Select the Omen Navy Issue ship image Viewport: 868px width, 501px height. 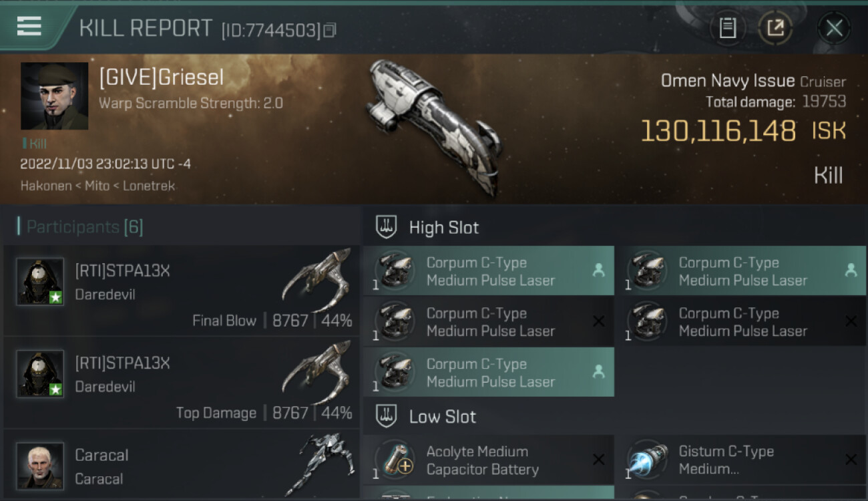(434, 127)
